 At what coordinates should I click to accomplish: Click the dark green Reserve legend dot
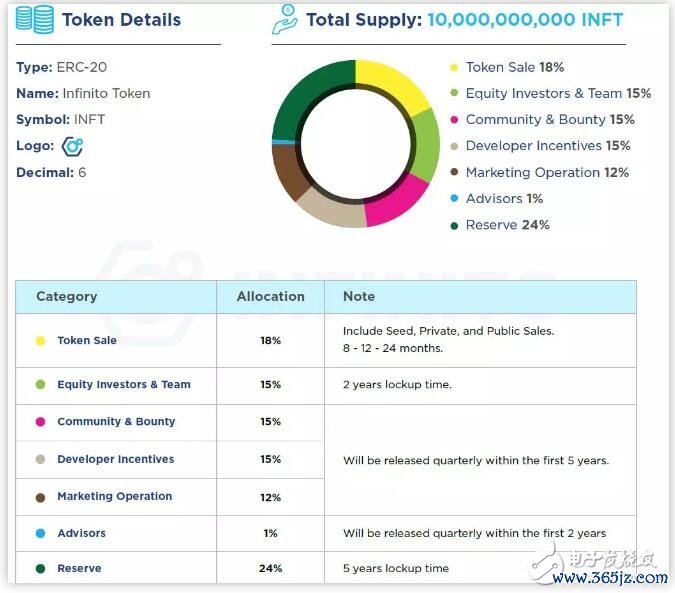click(x=454, y=225)
